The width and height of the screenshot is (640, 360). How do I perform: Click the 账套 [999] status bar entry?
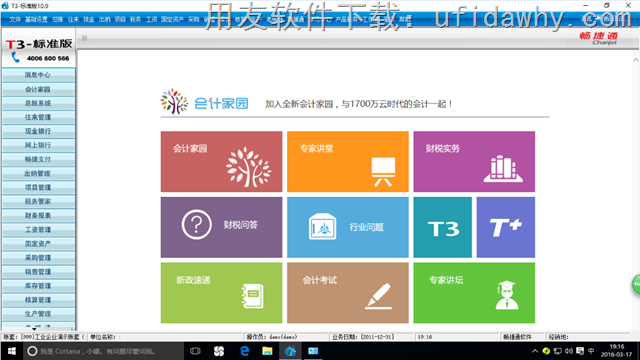pyautogui.click(x=44, y=337)
